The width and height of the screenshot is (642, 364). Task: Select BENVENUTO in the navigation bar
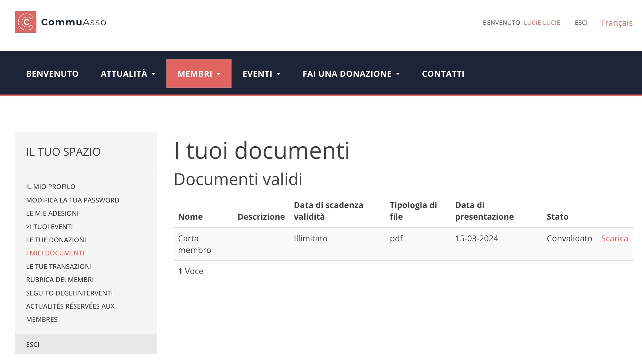(x=52, y=73)
